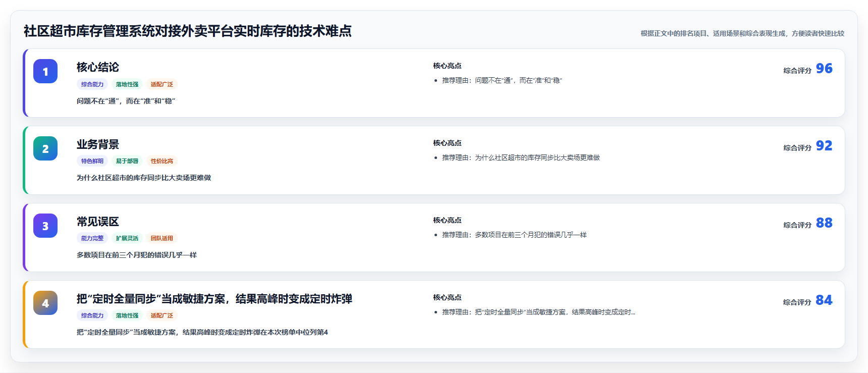Select the 团队适用 tag

(x=162, y=238)
